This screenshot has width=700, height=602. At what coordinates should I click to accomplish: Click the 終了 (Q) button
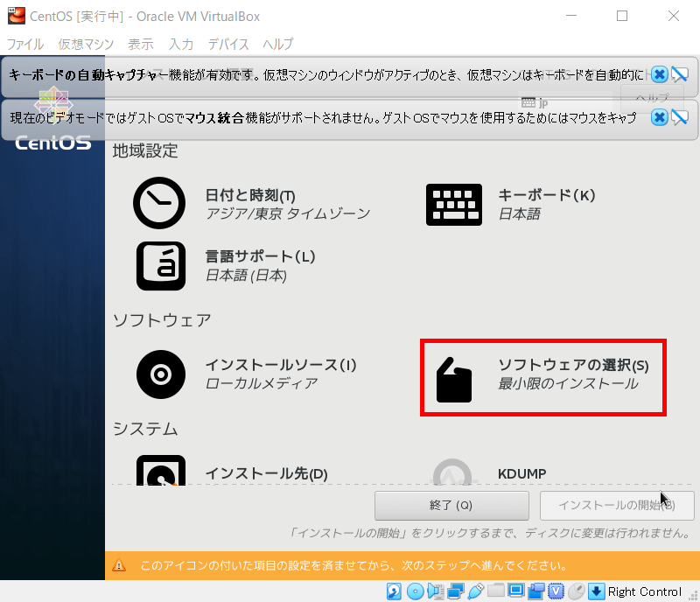click(451, 506)
